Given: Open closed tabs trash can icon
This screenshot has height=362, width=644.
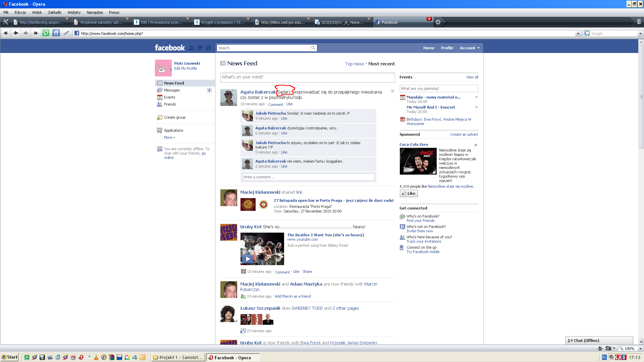Looking at the screenshot, I should (639, 22).
